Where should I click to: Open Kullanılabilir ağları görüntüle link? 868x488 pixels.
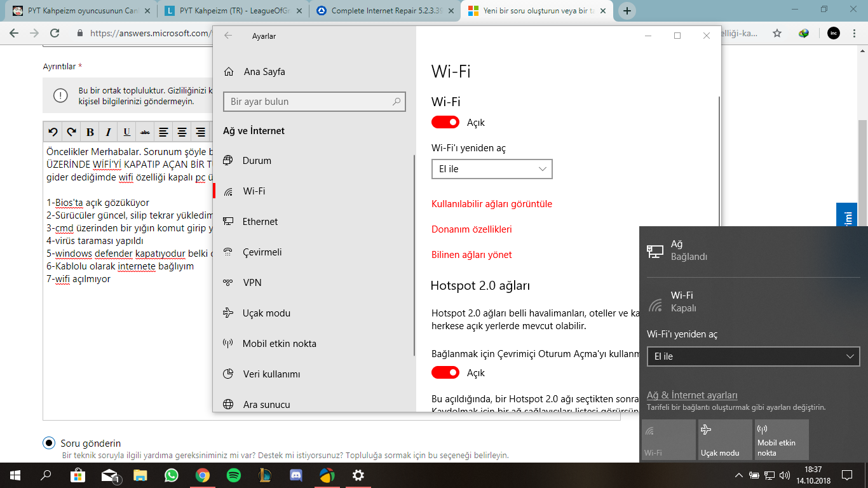(492, 203)
